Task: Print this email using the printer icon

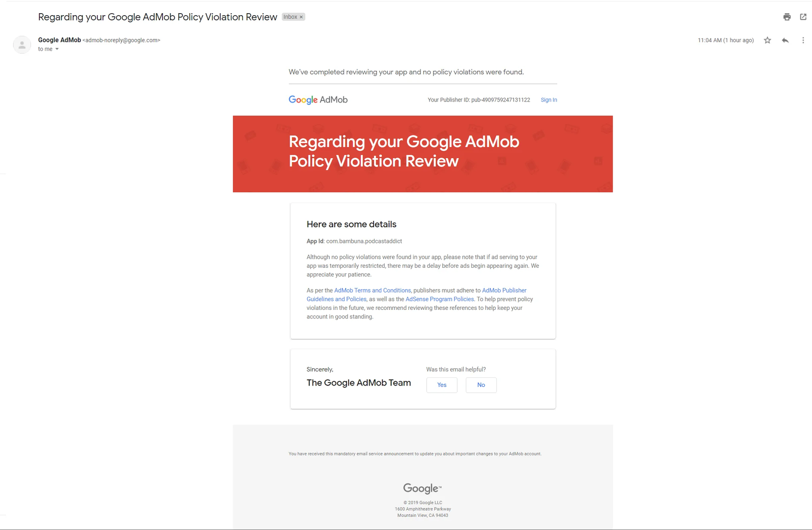Action: click(787, 17)
